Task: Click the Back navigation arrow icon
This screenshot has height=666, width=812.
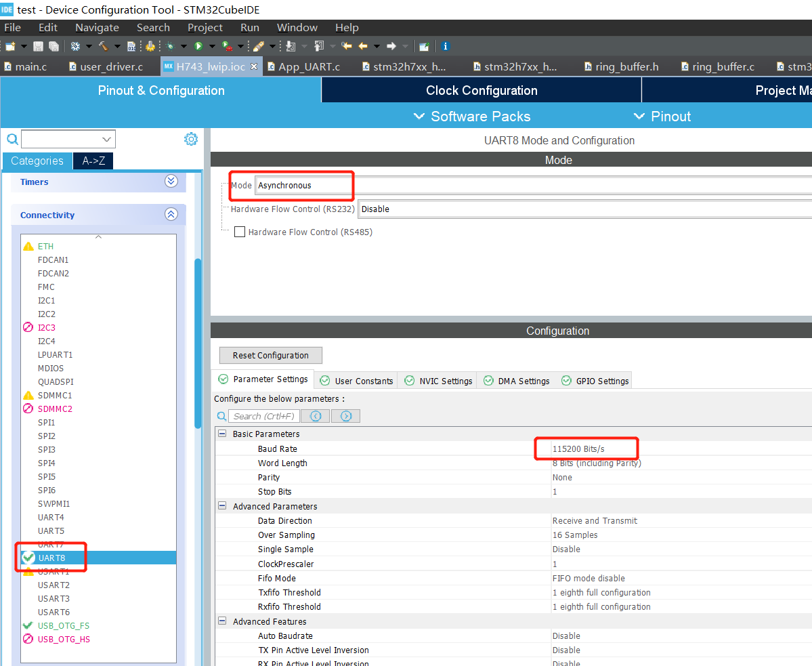Action: (363, 47)
